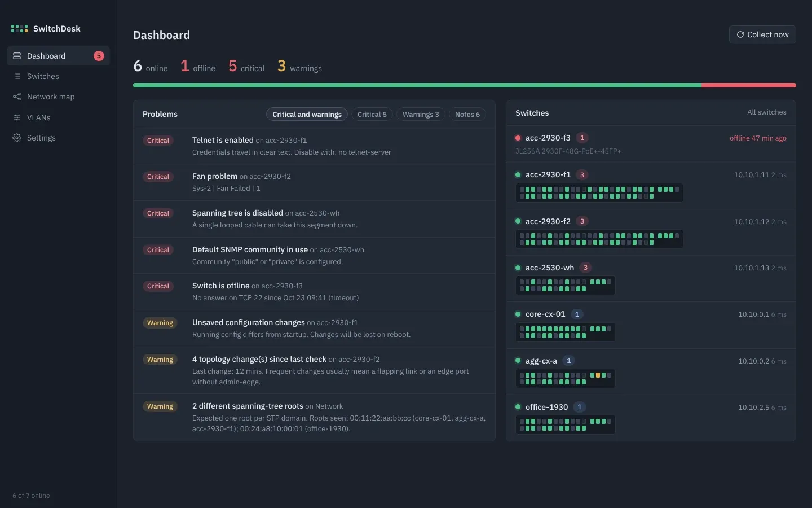Open the All switches link
This screenshot has height=508, width=812.
767,112
